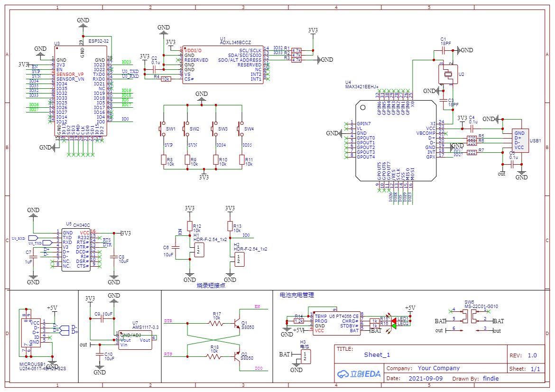Image resolution: width=555 pixels, height=392 pixels.
Task: Click the SW5 slide switch symbol
Action: [x=470, y=316]
